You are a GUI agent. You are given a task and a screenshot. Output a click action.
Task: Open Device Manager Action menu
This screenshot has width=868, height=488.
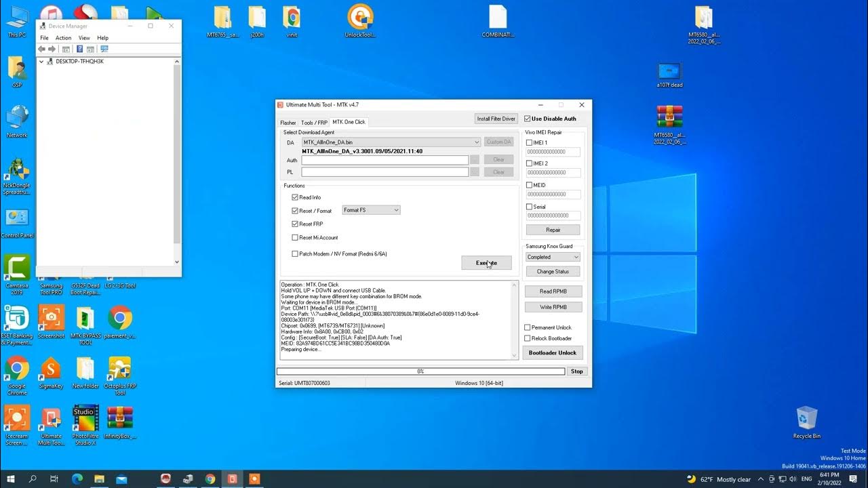(x=63, y=38)
